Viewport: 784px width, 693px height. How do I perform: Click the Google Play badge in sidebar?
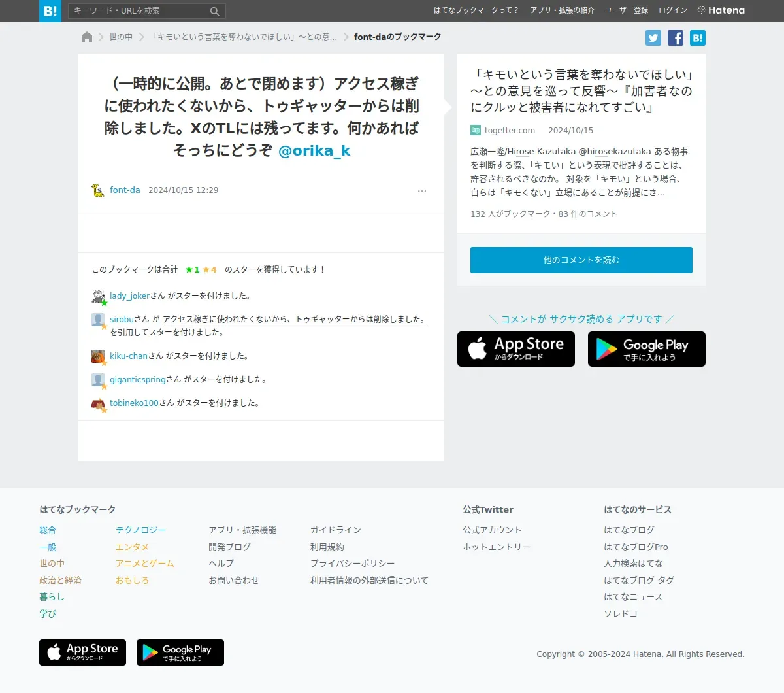647,349
